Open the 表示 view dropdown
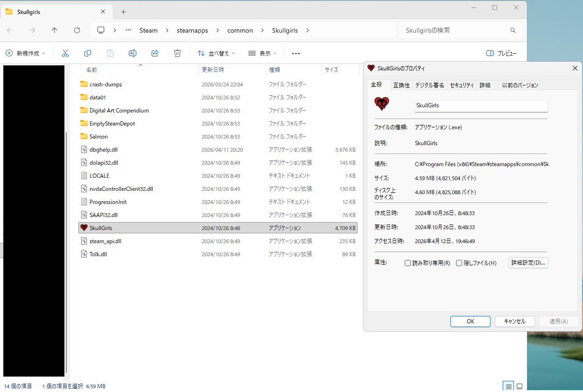The height and width of the screenshot is (392, 583). click(x=262, y=53)
